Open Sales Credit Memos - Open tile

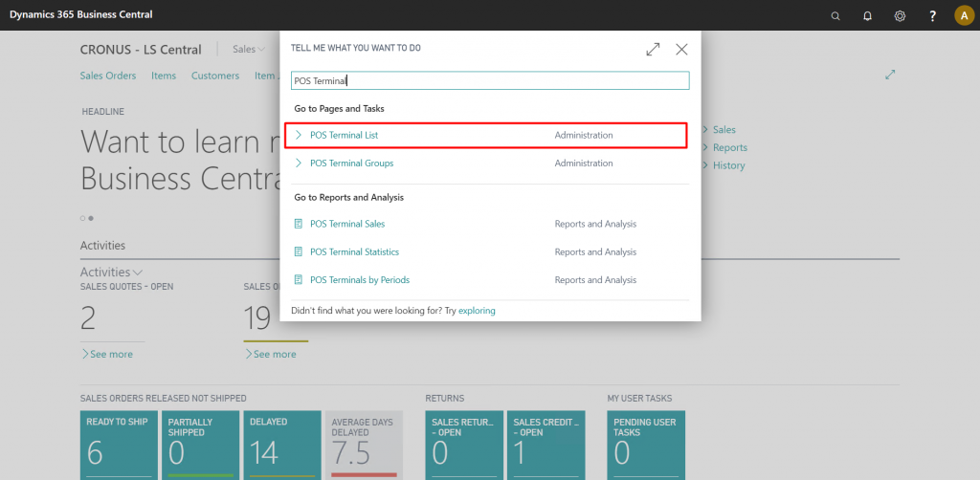coord(546,445)
